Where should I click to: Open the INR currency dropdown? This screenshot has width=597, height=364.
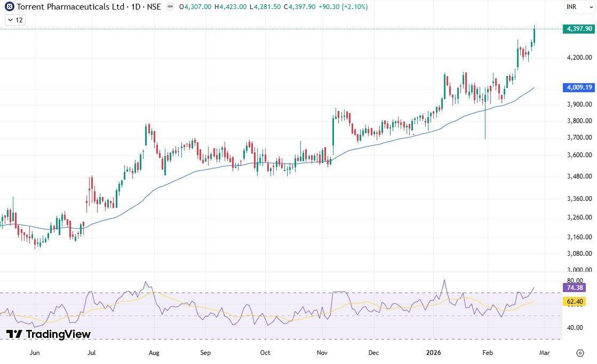click(579, 7)
